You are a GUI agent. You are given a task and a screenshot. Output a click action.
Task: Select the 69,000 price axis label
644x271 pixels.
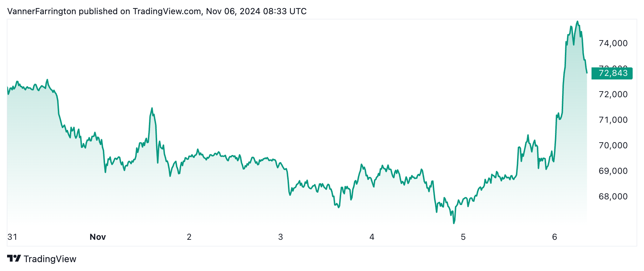613,171
